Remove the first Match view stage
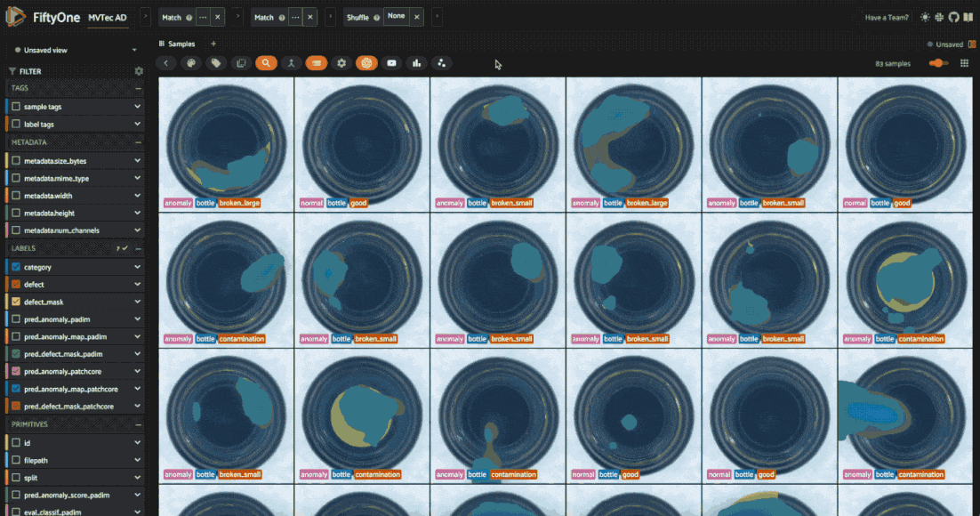Image resolution: width=980 pixels, height=516 pixels. [218, 18]
